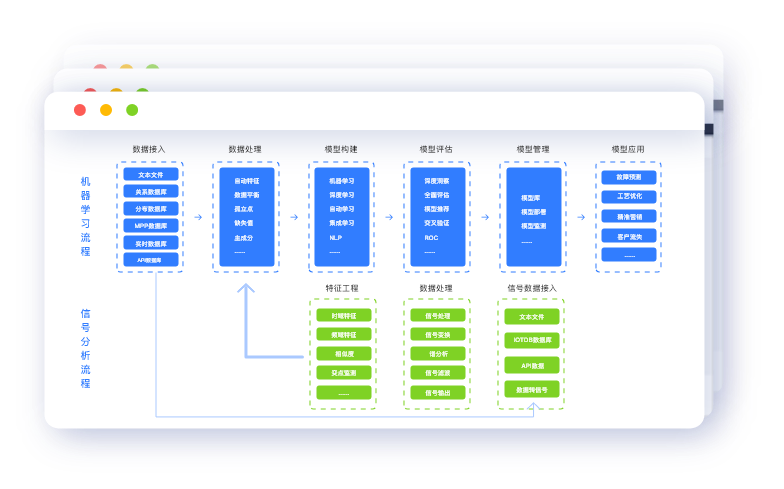Select the green 时域特征 block
The height and width of the screenshot is (489, 784).
pyautogui.click(x=344, y=315)
